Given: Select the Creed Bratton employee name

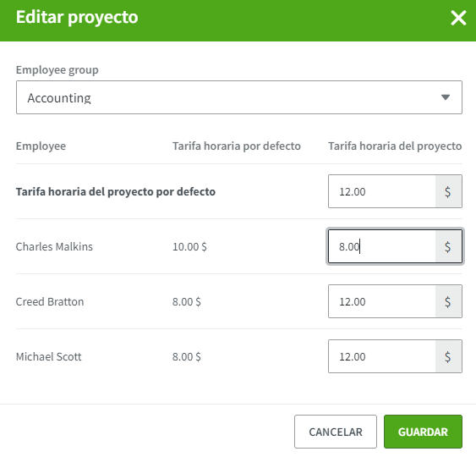Looking at the screenshot, I should pos(50,302).
